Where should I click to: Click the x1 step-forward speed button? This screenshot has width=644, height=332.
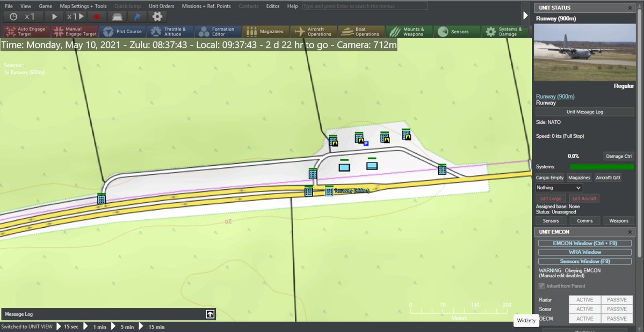(x=76, y=17)
